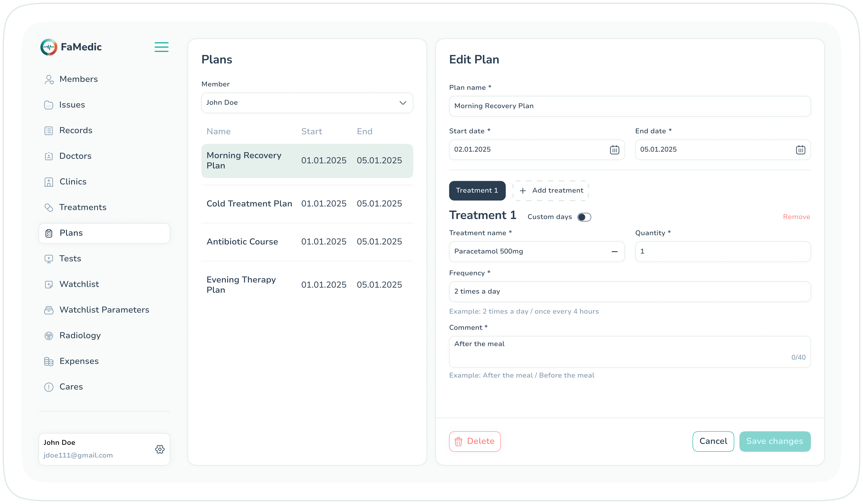Click the Comment text area
The height and width of the screenshot is (504, 863).
630,352
